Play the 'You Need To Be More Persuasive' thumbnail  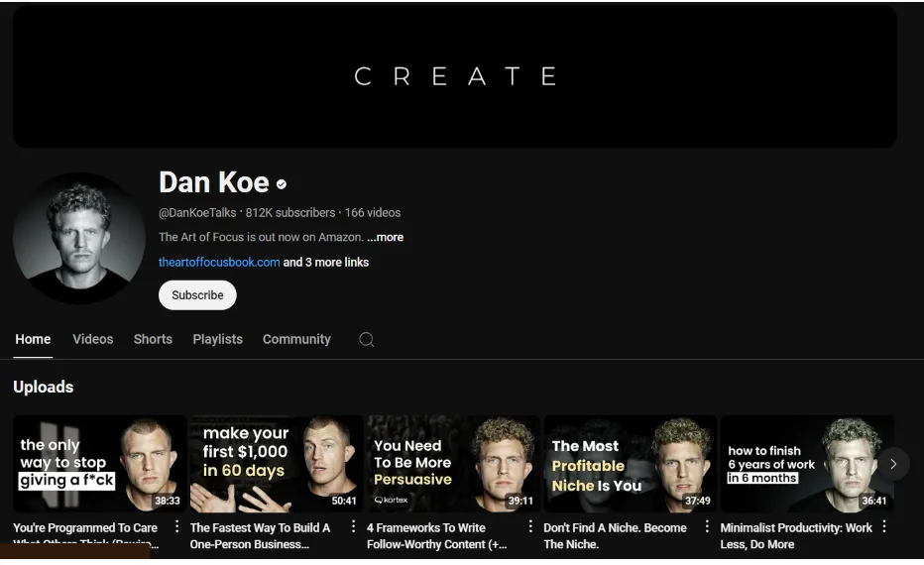453,464
